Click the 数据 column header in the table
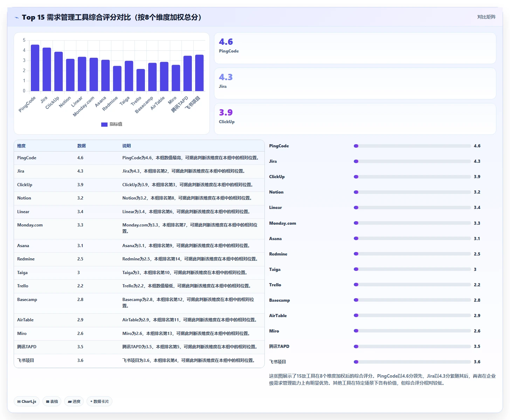 [82, 146]
